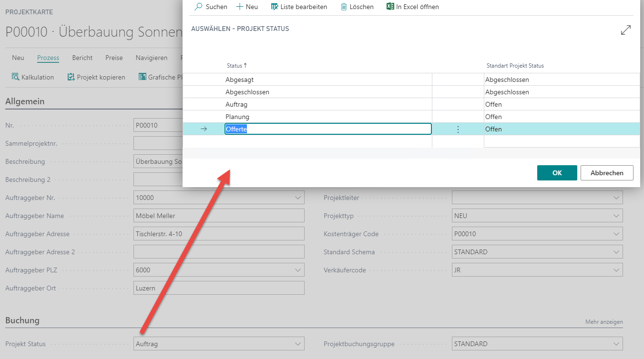This screenshot has height=359, width=644.
Task: Click the empty Sammelprojektnr. field
Action: 158,143
